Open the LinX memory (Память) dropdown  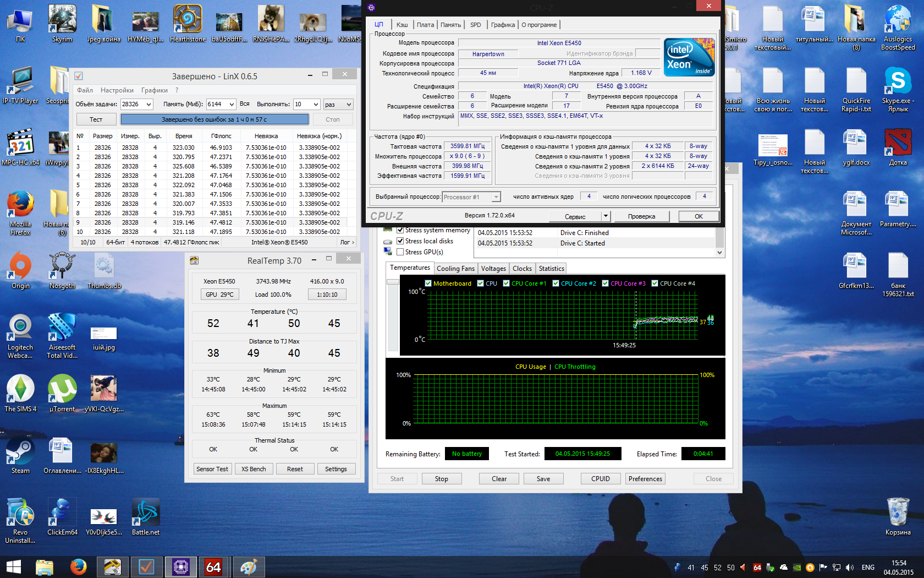(x=232, y=105)
